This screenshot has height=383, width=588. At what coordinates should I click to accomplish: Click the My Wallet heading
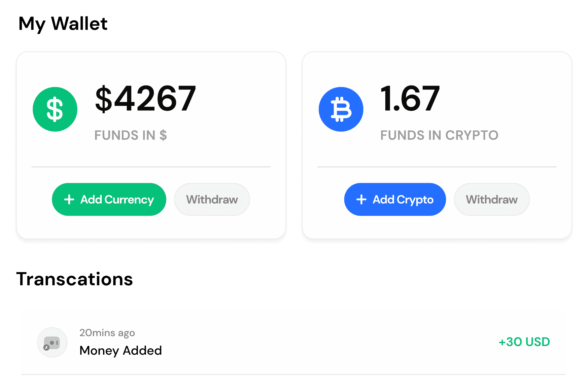point(63,24)
